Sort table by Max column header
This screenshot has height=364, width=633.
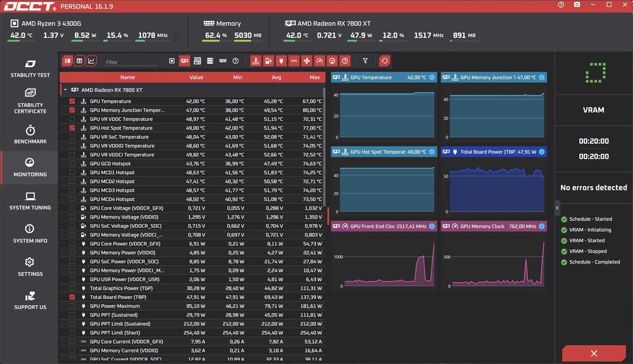click(315, 77)
